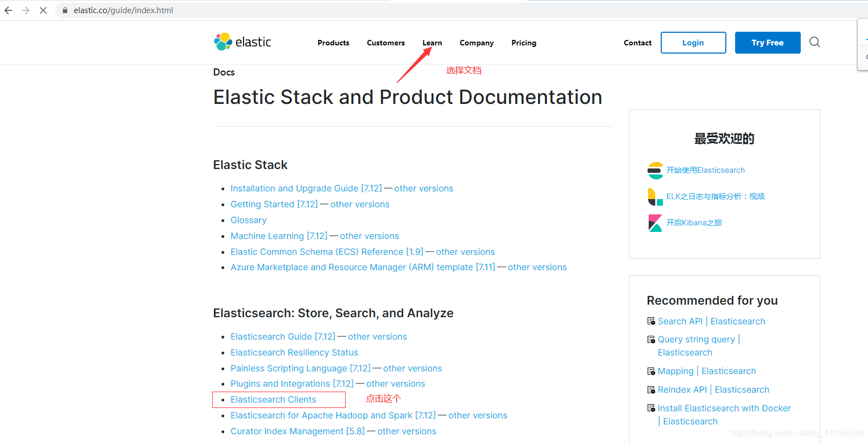This screenshot has width=868, height=443.
Task: Open 开始使用Elasticsearch link
Action: pyautogui.click(x=705, y=170)
